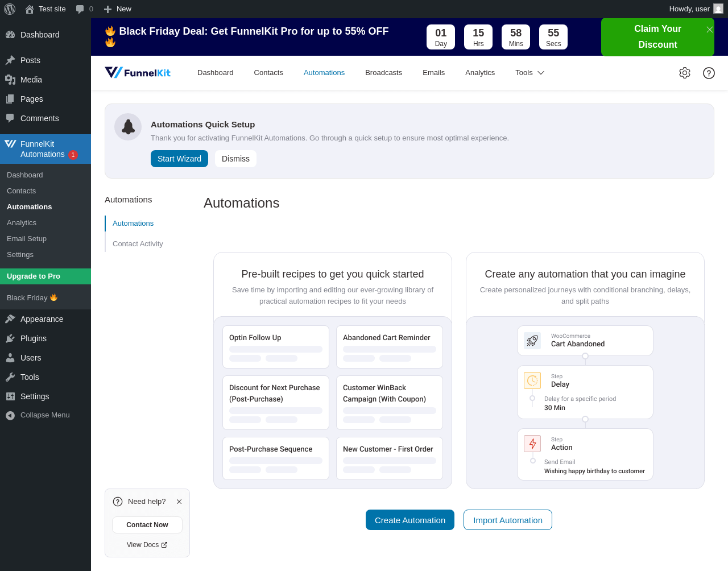Select Discount for Next Purchase recipe card
The width and height of the screenshot is (728, 571).
tap(276, 403)
